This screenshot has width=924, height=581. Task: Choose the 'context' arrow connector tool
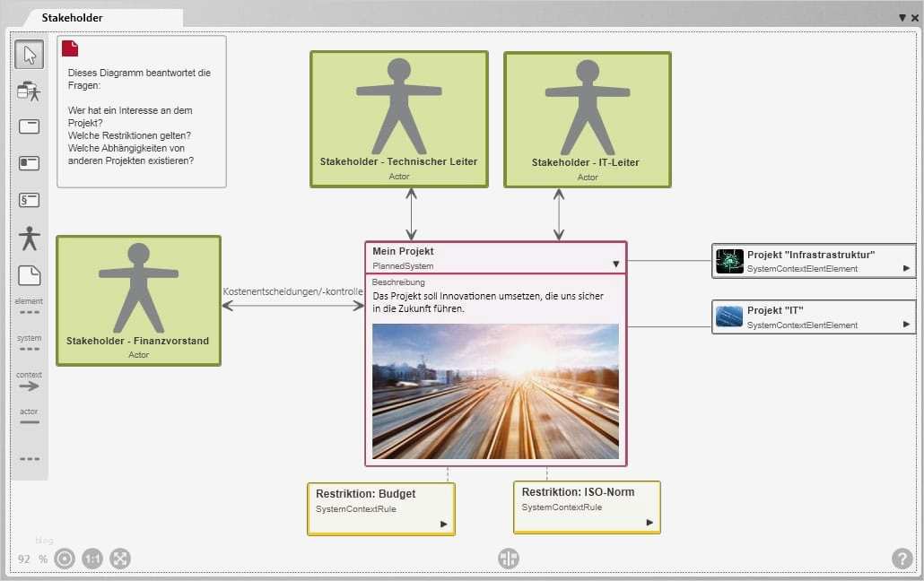click(x=29, y=381)
